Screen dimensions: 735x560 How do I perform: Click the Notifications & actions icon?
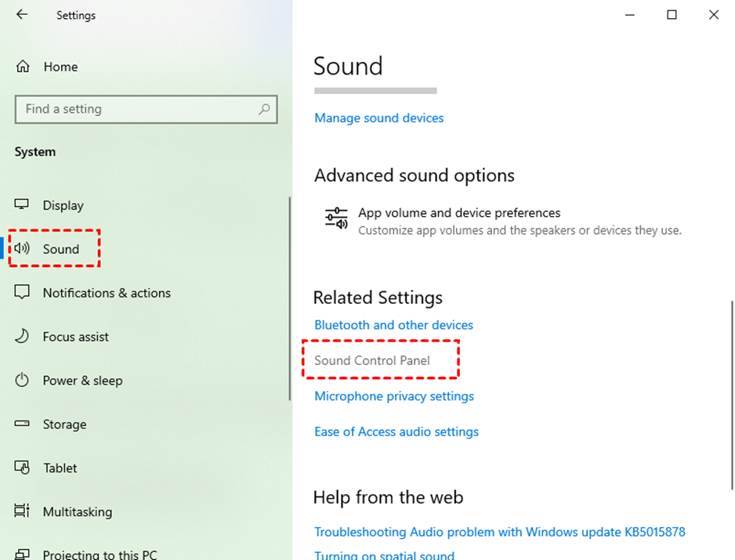[22, 293]
